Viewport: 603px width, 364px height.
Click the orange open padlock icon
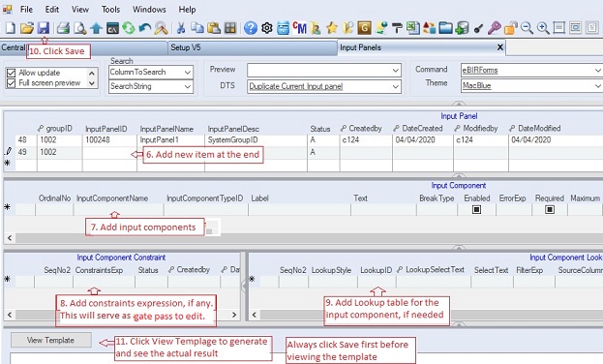pos(510,28)
